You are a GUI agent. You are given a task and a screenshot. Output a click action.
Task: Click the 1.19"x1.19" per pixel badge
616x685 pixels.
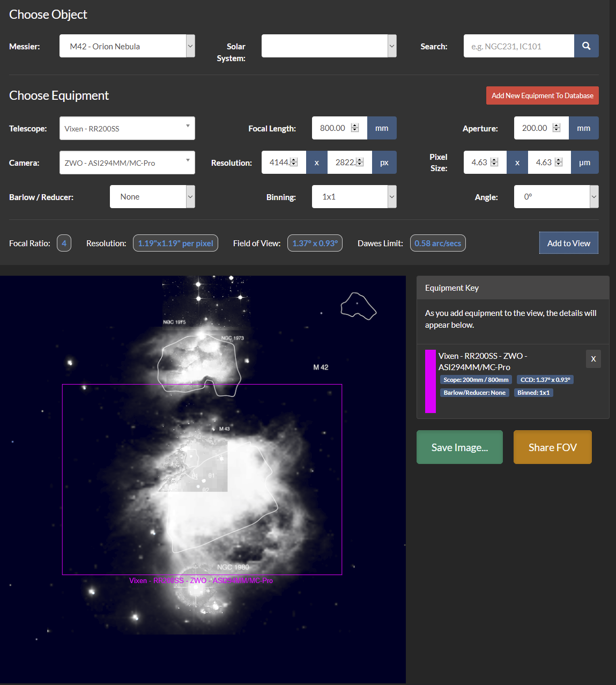175,243
